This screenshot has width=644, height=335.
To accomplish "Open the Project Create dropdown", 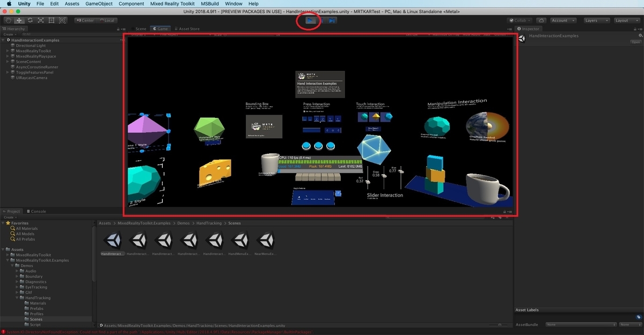I will (x=10, y=217).
